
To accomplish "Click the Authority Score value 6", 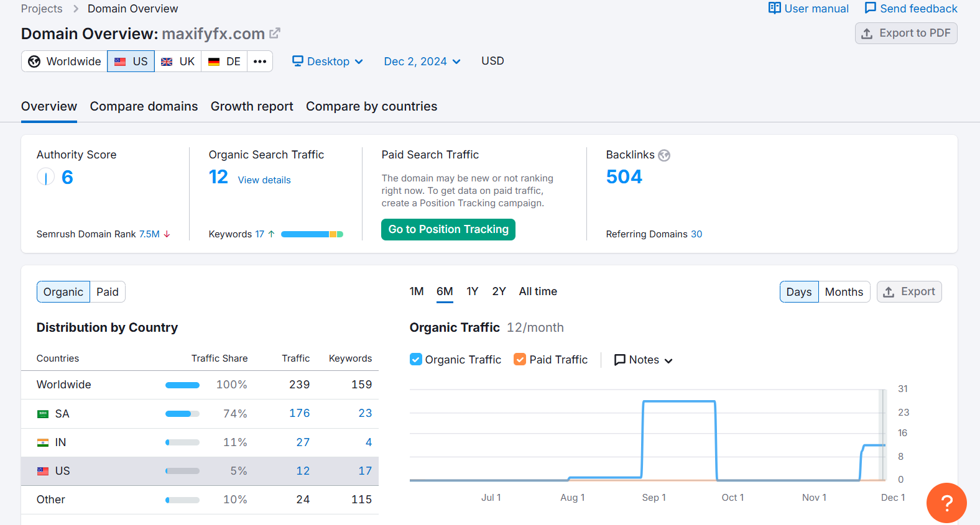I will tap(67, 177).
